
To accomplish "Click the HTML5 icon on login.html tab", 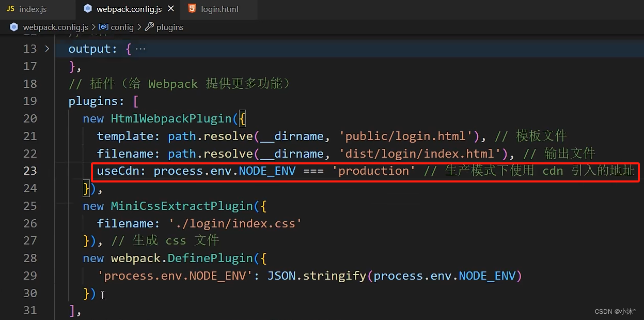I will 192,8.
